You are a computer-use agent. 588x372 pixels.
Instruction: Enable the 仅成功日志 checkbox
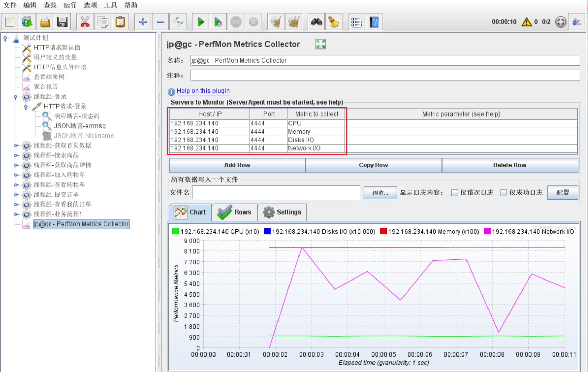coord(504,193)
